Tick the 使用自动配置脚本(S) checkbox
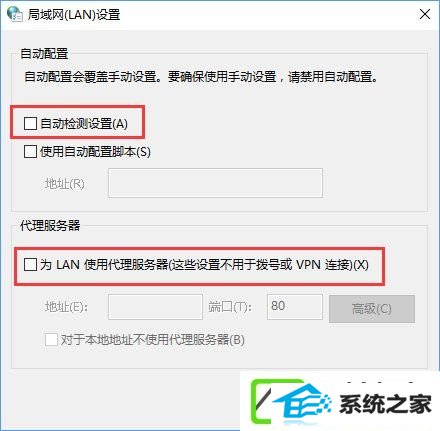The image size is (440, 431). tap(30, 152)
